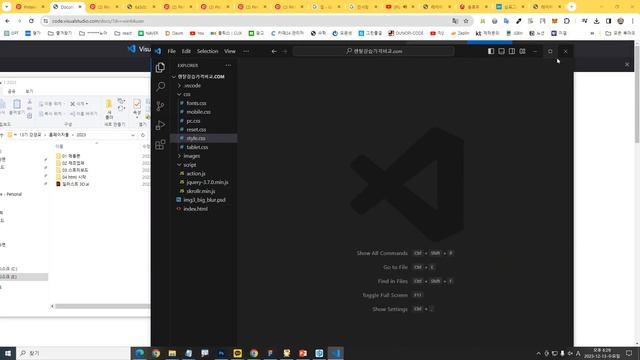Toggle the bottom panel layout icon
Viewport: 640px width, 360px height.
click(x=501, y=51)
